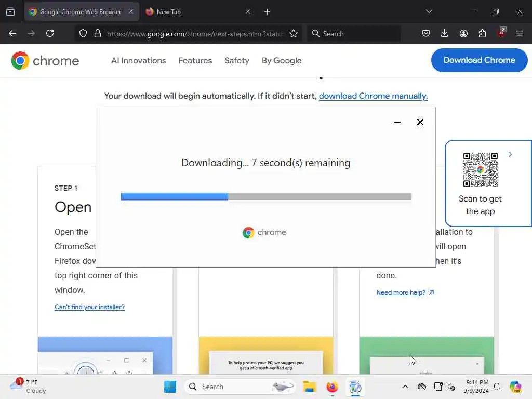Click the yellow Microsoft-verified app illustration

point(266,355)
